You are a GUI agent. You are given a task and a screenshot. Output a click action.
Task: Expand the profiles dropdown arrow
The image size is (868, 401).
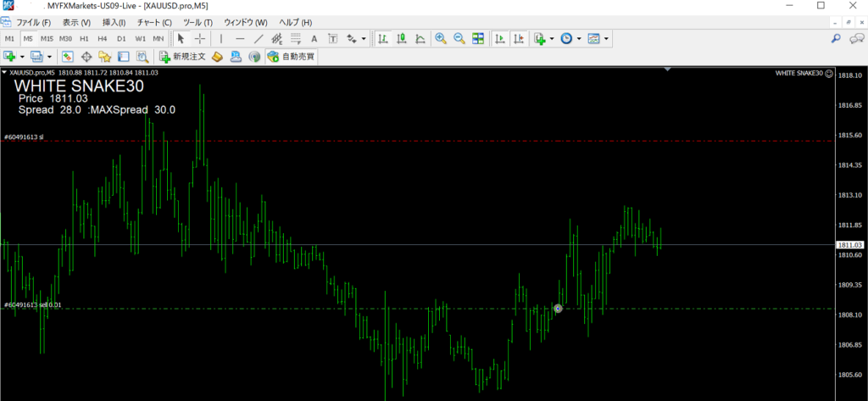(x=49, y=57)
